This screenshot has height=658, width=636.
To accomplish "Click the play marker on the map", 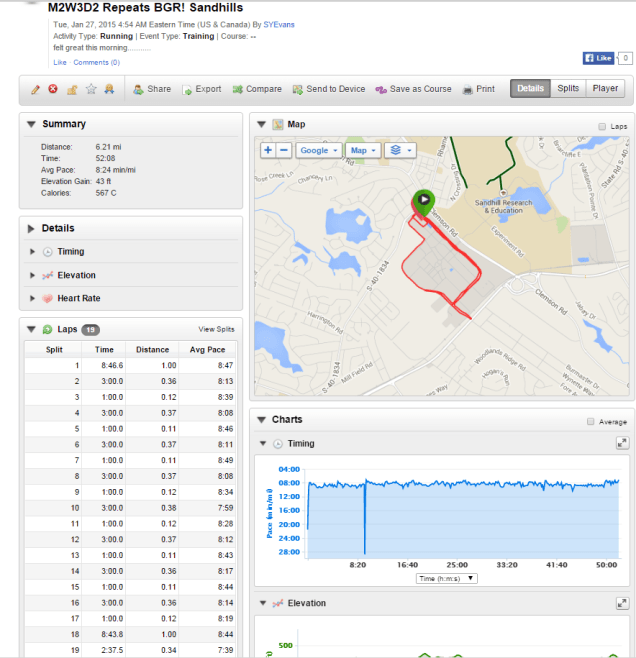I will (x=423, y=199).
